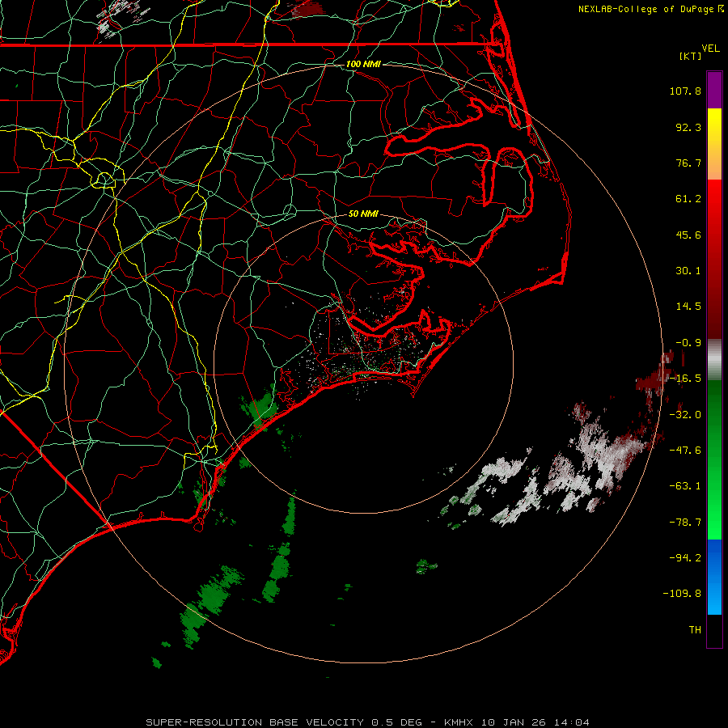
Task: Click the 45.6 legend value
Action: coord(688,235)
